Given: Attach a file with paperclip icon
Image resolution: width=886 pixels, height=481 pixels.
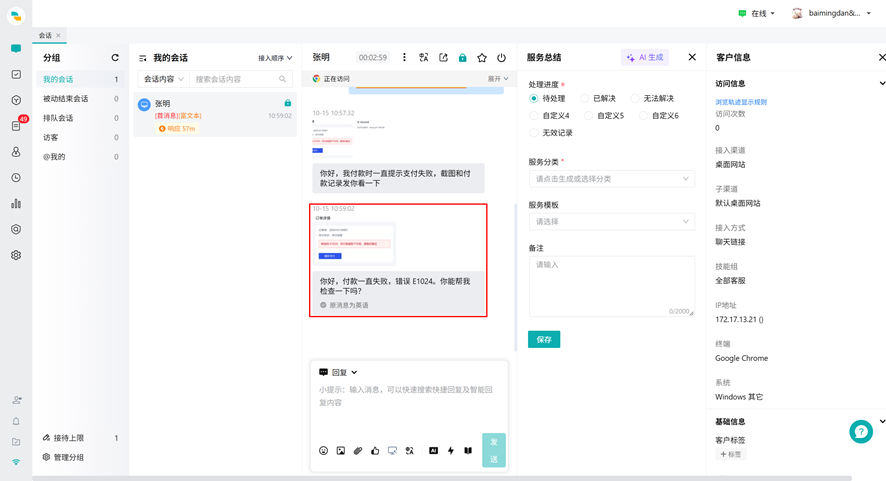Looking at the screenshot, I should coord(358,450).
